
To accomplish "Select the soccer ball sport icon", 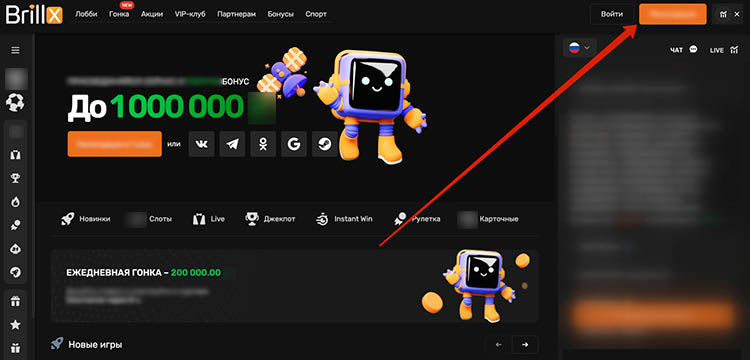I will pos(15,102).
